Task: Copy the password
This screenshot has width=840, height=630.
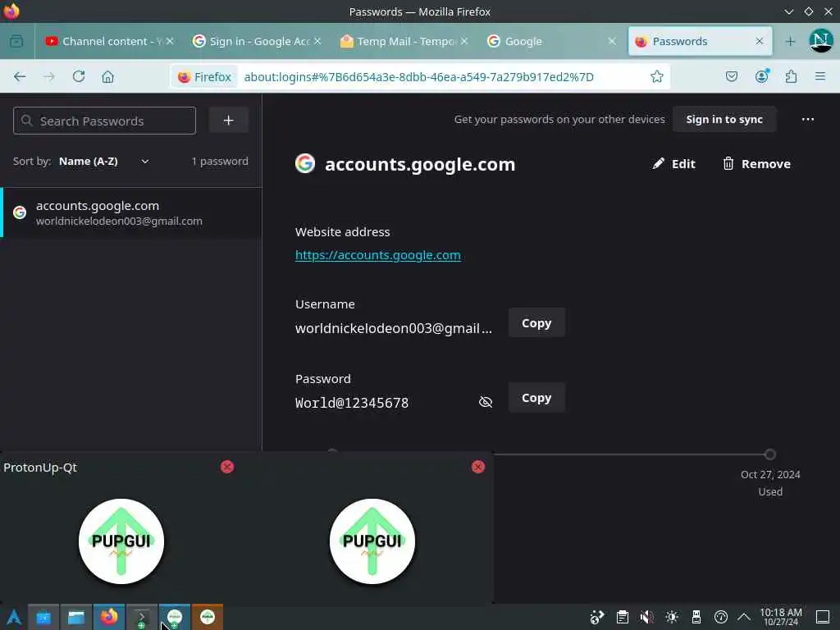Action: point(536,398)
